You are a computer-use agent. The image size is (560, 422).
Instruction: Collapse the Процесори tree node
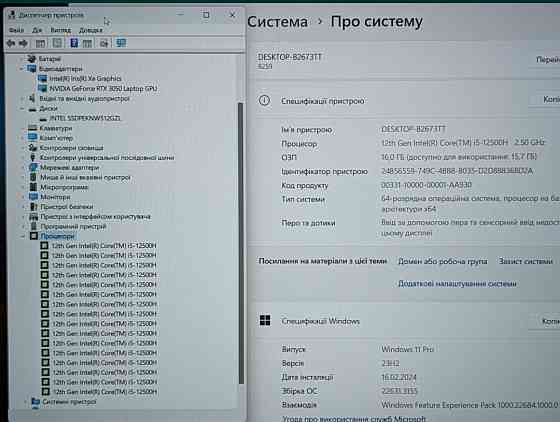tap(24, 236)
